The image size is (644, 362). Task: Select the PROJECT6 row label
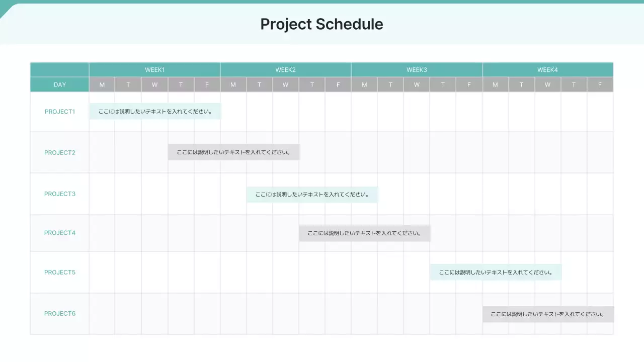[x=60, y=313]
